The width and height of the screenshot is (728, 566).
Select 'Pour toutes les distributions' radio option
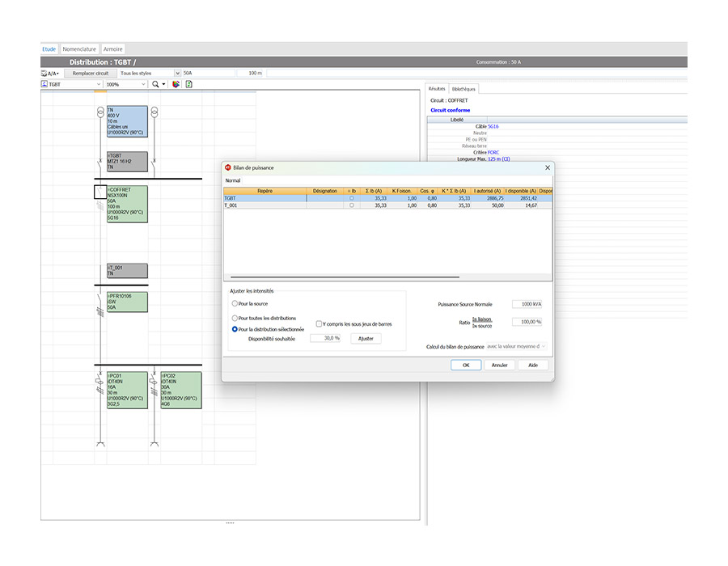point(235,319)
